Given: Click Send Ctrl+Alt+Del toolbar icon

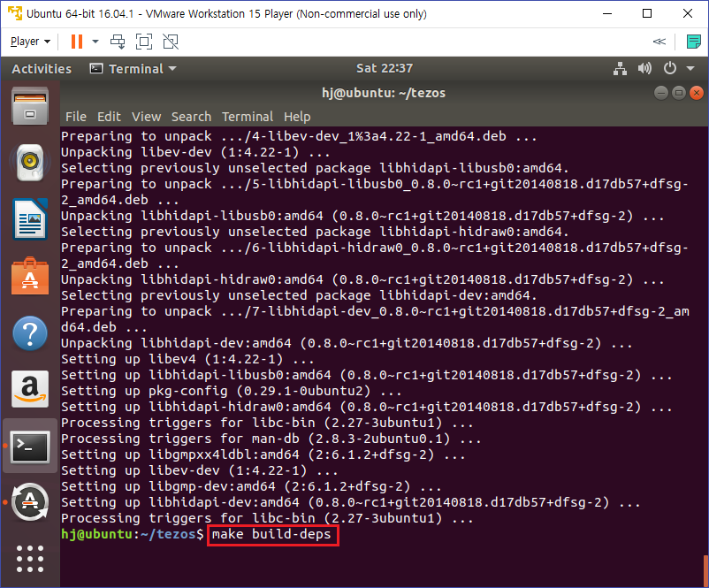Looking at the screenshot, I should click(118, 42).
